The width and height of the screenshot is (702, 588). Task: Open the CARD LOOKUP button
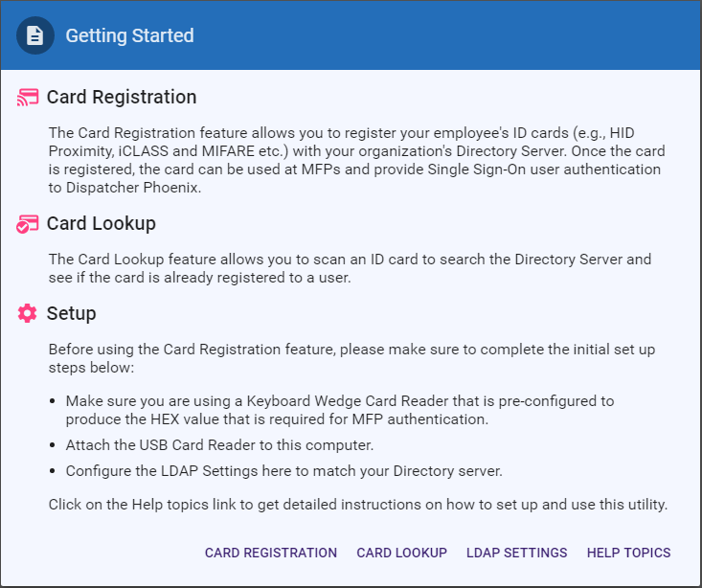(x=402, y=553)
